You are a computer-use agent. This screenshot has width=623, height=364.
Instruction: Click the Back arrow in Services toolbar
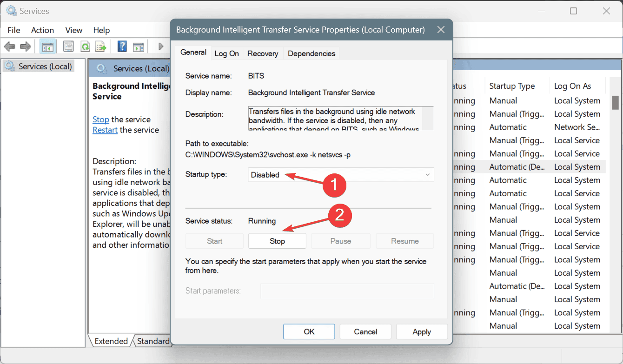tap(10, 46)
